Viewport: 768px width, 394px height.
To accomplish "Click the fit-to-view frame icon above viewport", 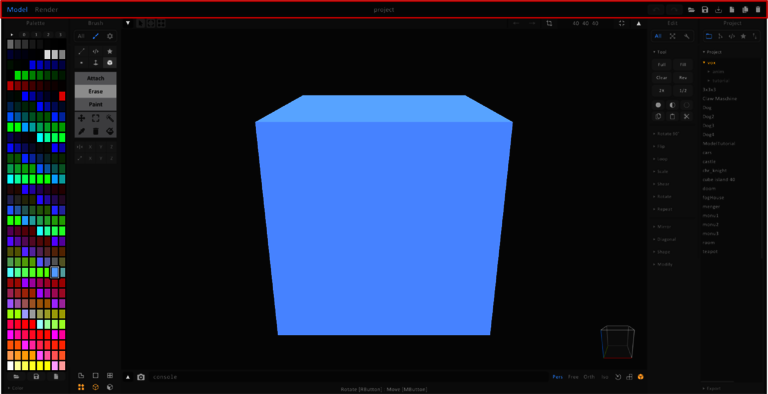I will pos(622,23).
